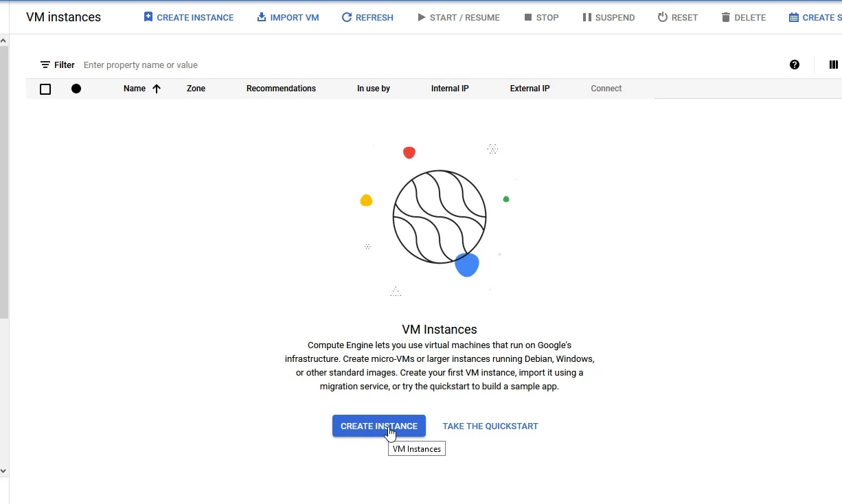The height and width of the screenshot is (504, 842).
Task: Click the External IP column header
Action: pyautogui.click(x=530, y=89)
